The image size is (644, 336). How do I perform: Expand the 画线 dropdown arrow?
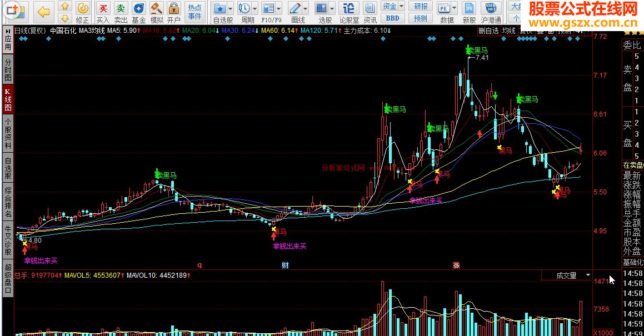pyautogui.click(x=305, y=8)
